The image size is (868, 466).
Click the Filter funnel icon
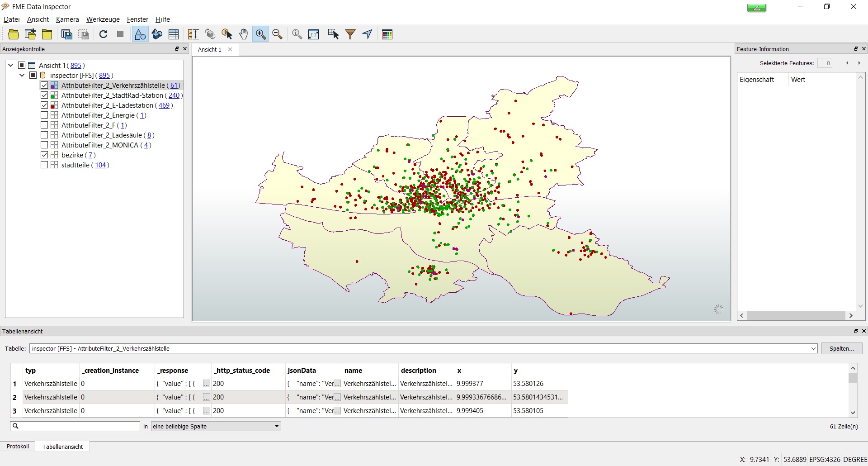tap(350, 34)
